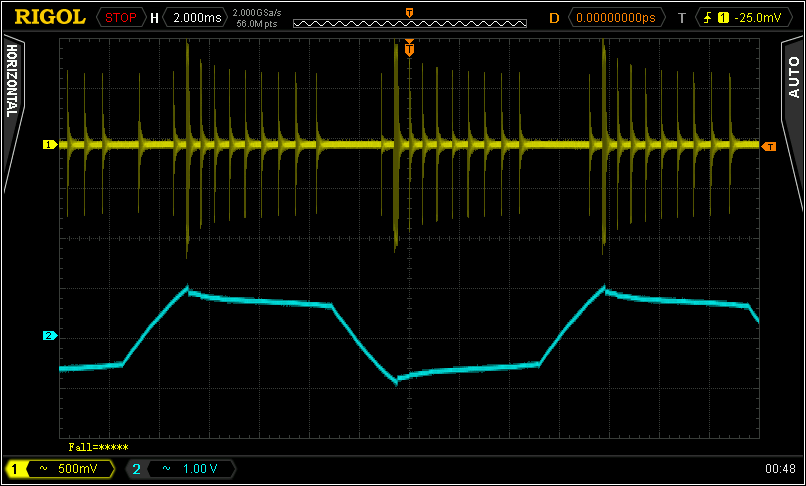Click the 00:48 clock readout
Screen dimensions: 806x486
tap(780, 469)
